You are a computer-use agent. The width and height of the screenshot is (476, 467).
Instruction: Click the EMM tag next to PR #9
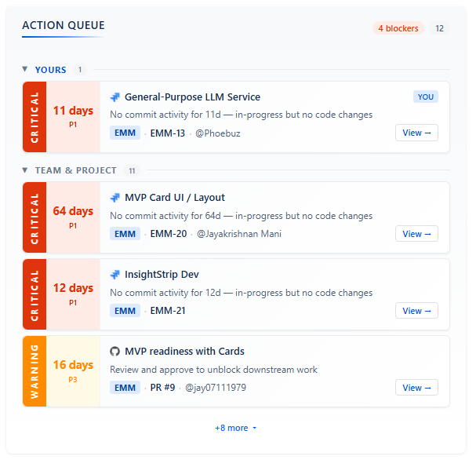(125, 388)
